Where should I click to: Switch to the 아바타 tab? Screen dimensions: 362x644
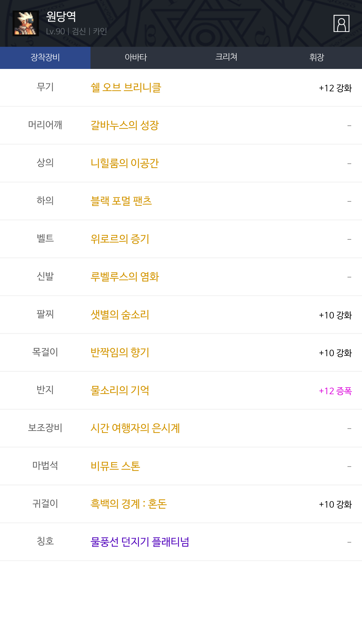136,58
